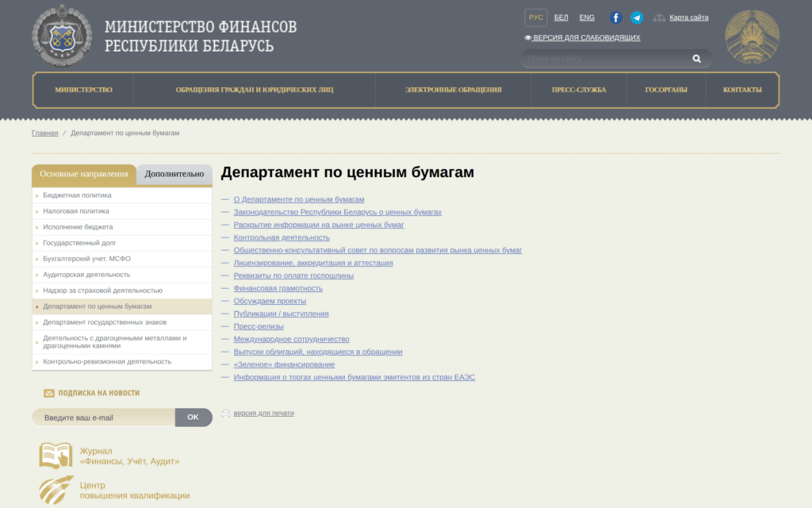The width and height of the screenshot is (812, 508).
Task: Open Департамент государственных знаков
Action: (122, 322)
